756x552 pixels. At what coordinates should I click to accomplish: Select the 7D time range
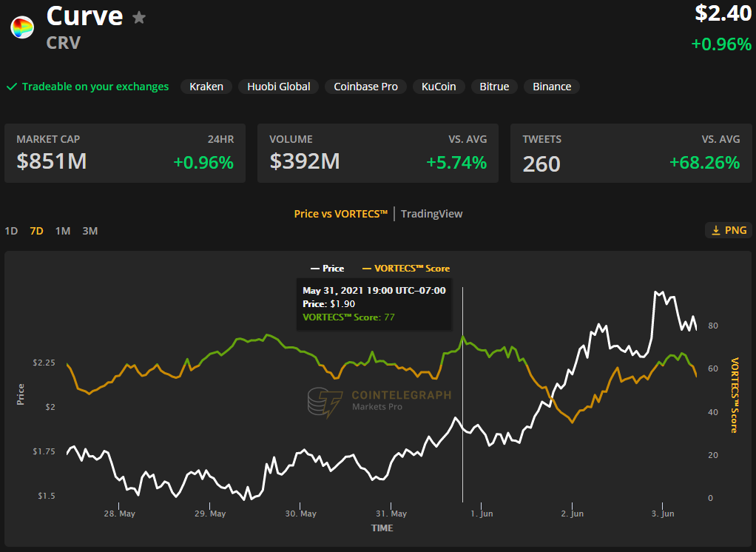[x=36, y=231]
